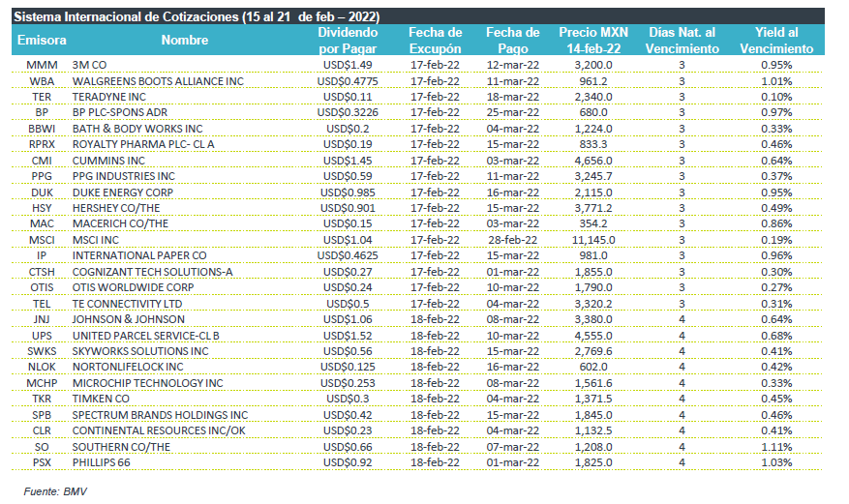This screenshot has height=504, width=849.
Task: Click the 'Fecha de Excupón' header
Action: tap(435, 41)
